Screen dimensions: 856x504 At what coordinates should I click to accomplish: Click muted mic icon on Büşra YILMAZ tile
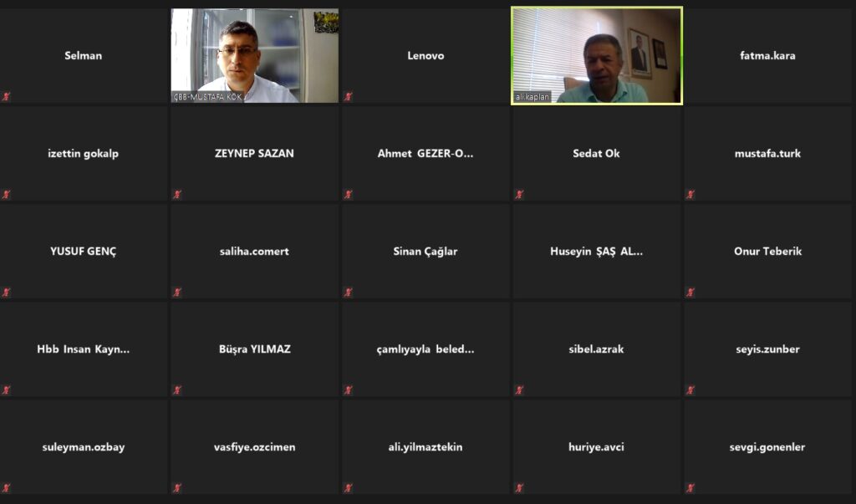(x=177, y=389)
